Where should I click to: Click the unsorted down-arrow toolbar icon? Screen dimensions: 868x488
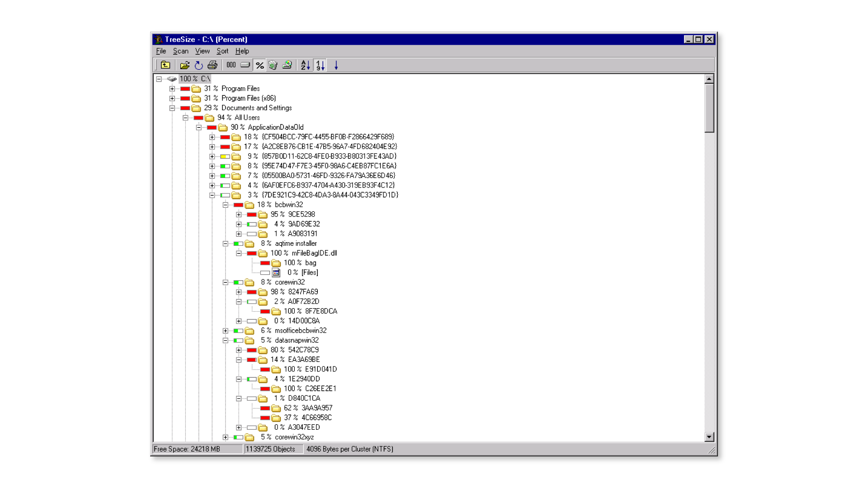coord(336,65)
